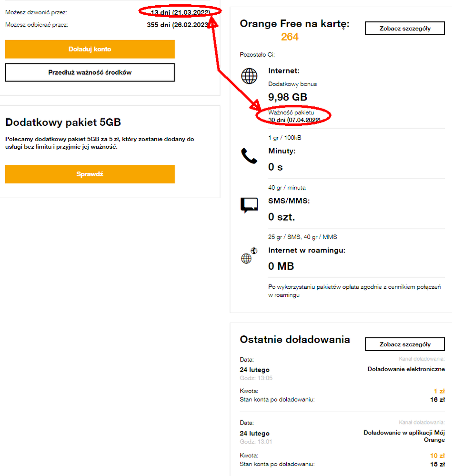Click the Dodatkowy pakiet 5GB heading
The width and height of the screenshot is (452, 476).
coord(60,122)
